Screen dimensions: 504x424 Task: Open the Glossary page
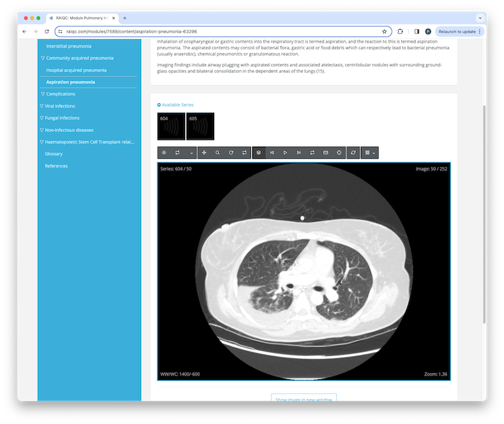click(x=54, y=154)
